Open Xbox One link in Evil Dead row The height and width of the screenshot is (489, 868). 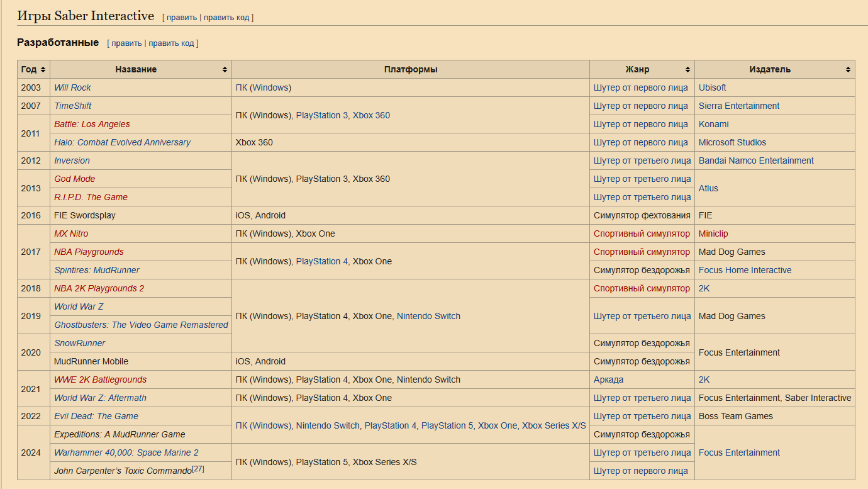tap(498, 425)
